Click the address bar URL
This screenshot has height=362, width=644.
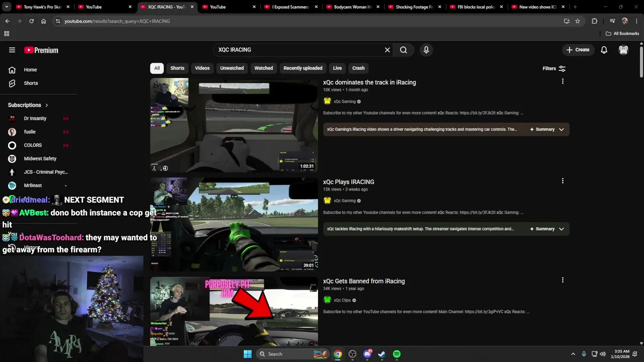tap(117, 21)
